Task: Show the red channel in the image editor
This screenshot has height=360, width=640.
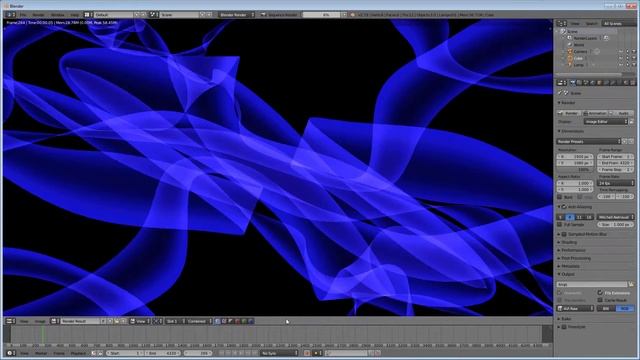Action: 237,321
